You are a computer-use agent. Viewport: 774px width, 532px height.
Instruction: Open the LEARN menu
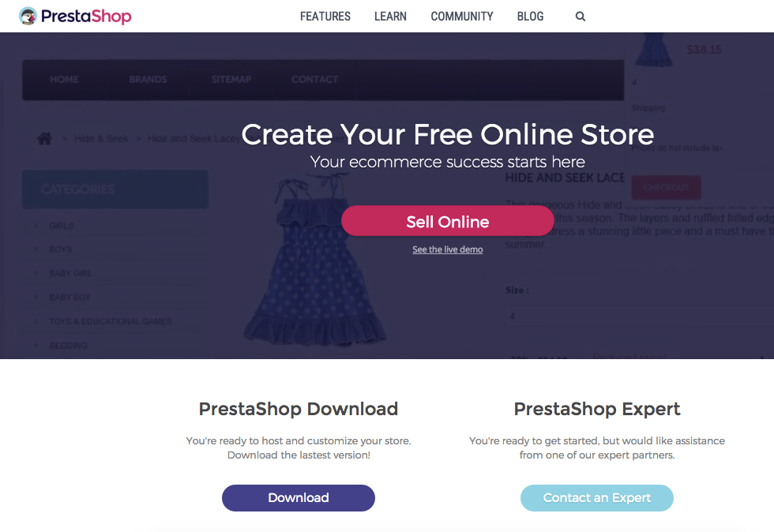[x=390, y=17]
